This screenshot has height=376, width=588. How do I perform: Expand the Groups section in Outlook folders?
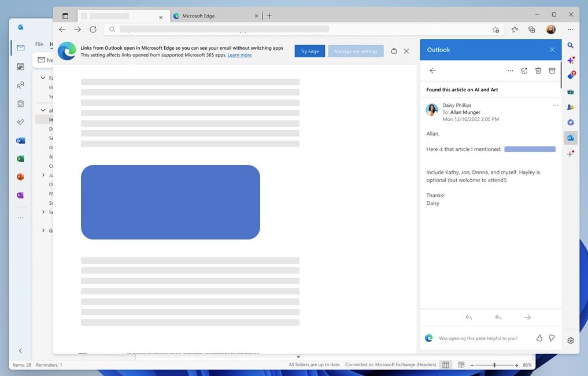[x=43, y=230]
